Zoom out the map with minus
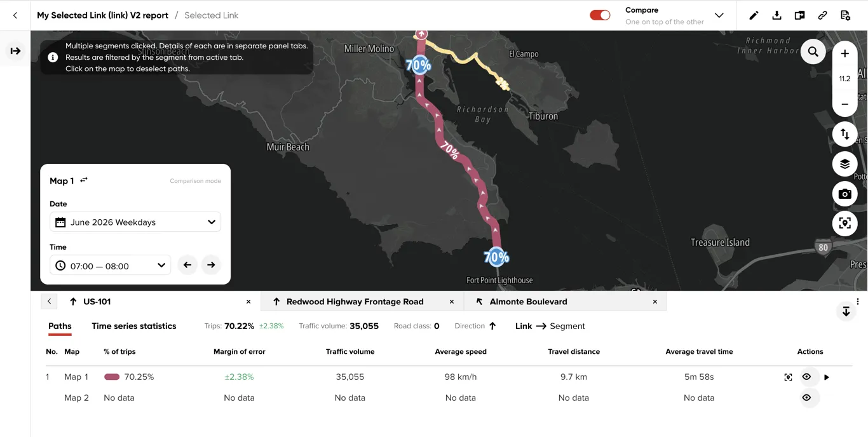 pyautogui.click(x=844, y=104)
